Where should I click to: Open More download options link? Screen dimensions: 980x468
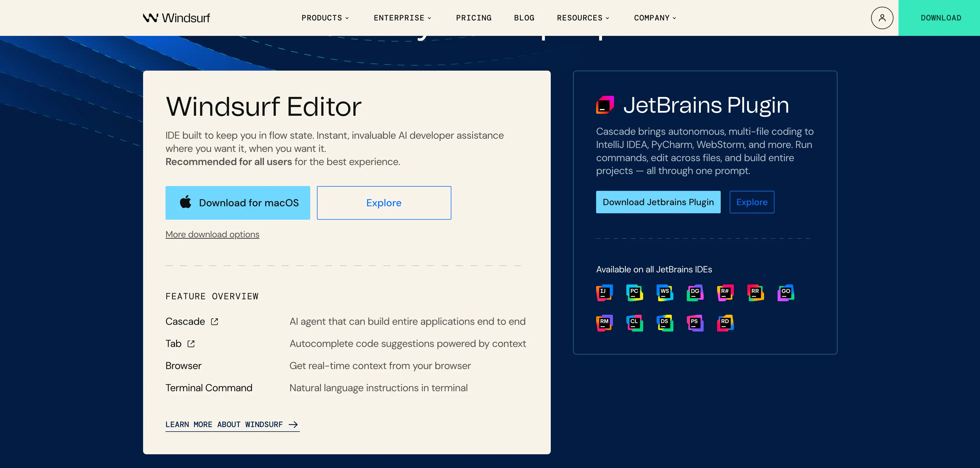[212, 235]
